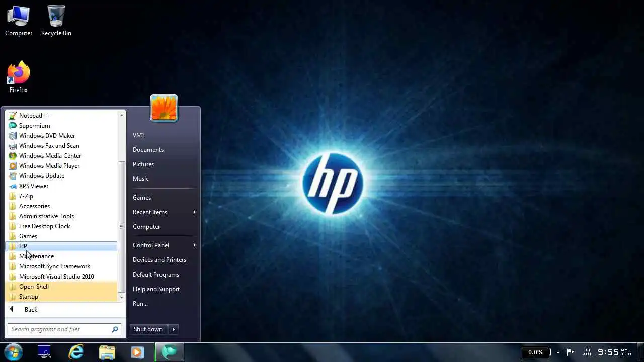Expand the Accessories folder
Image resolution: width=644 pixels, height=362 pixels.
pos(61,206)
